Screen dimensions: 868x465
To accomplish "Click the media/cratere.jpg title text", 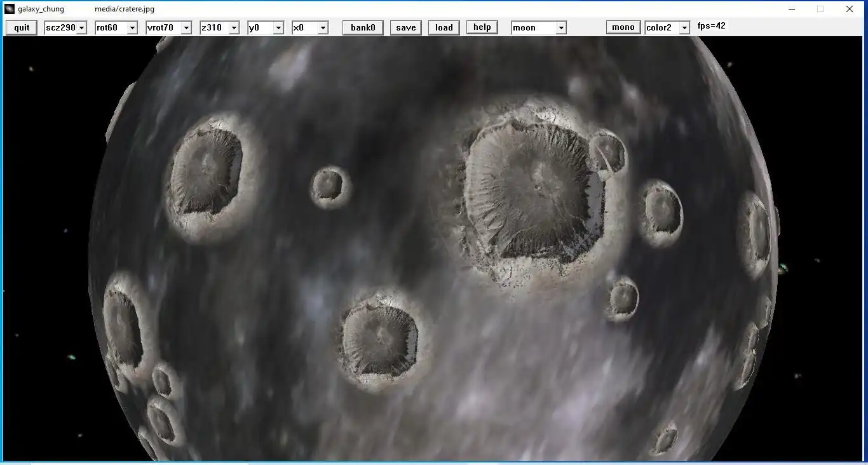I will 125,9.
